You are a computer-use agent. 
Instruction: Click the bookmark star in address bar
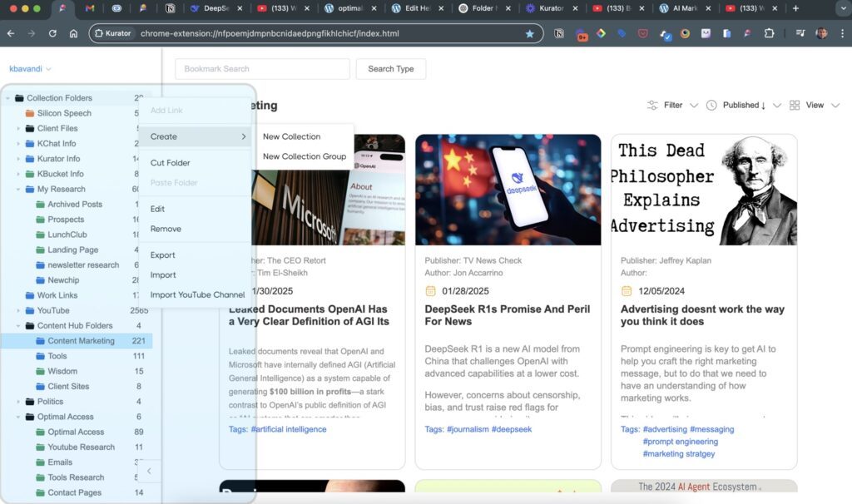(x=529, y=34)
